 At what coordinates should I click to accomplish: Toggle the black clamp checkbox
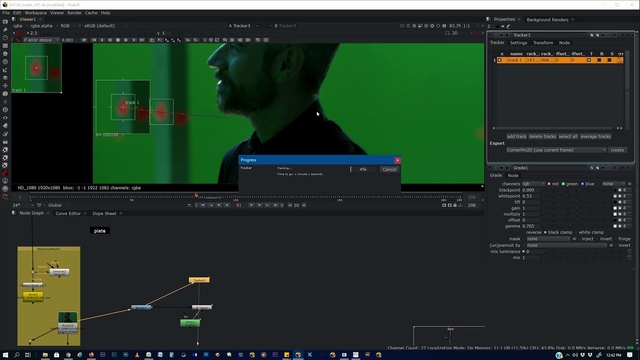tap(545, 232)
